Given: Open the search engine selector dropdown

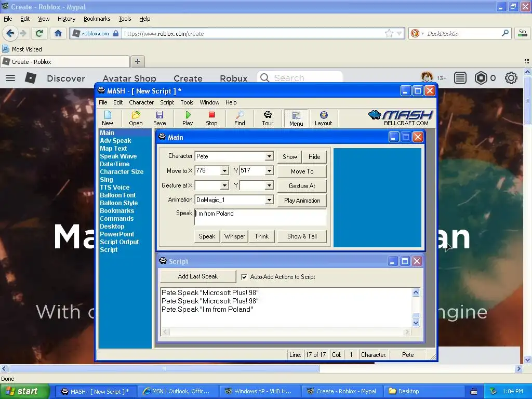Looking at the screenshot, I should (x=422, y=33).
